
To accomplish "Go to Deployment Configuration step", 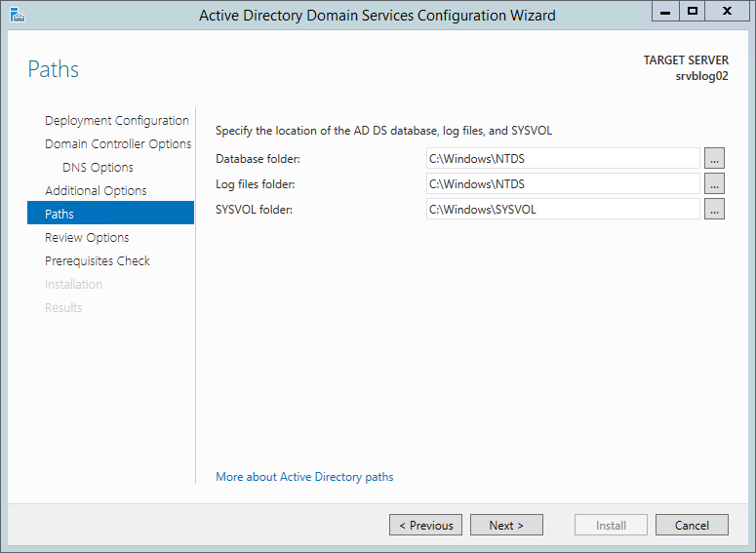I will tap(117, 121).
